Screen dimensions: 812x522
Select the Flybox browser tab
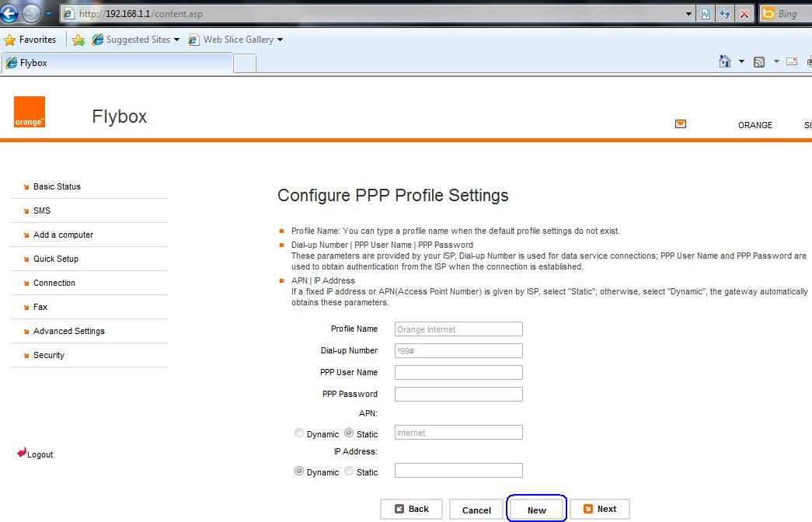click(x=117, y=63)
